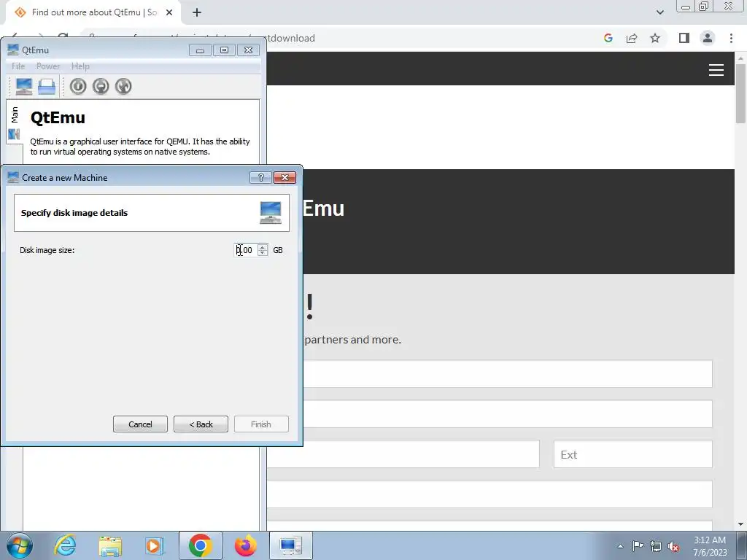747x560 pixels.
Task: Close the Create a new Machine dialog
Action: pyautogui.click(x=285, y=178)
